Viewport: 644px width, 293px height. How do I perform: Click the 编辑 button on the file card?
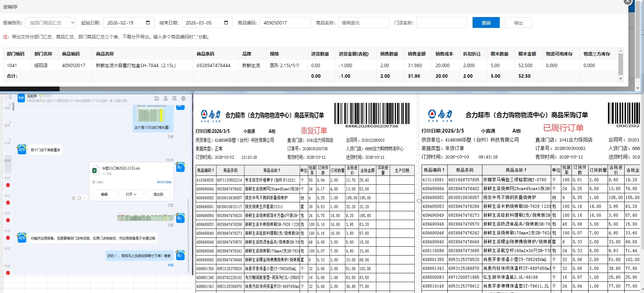104,195
